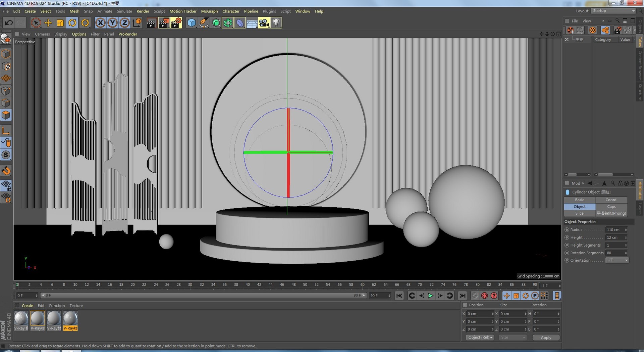Click the Spline Pen tool icon

pyautogui.click(x=204, y=23)
